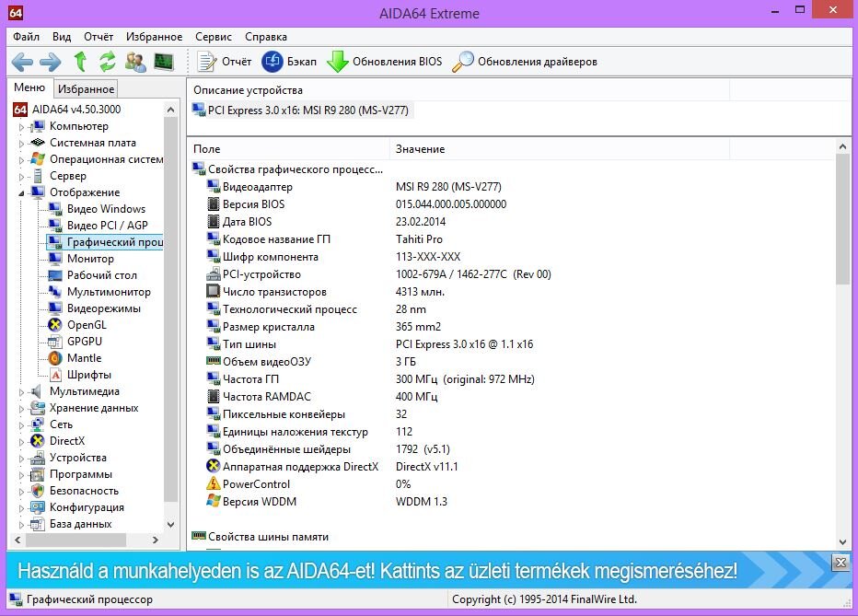Viewport: 858px width, 616px height.
Task: Collapse the Отображение tree node
Action: click(21, 193)
